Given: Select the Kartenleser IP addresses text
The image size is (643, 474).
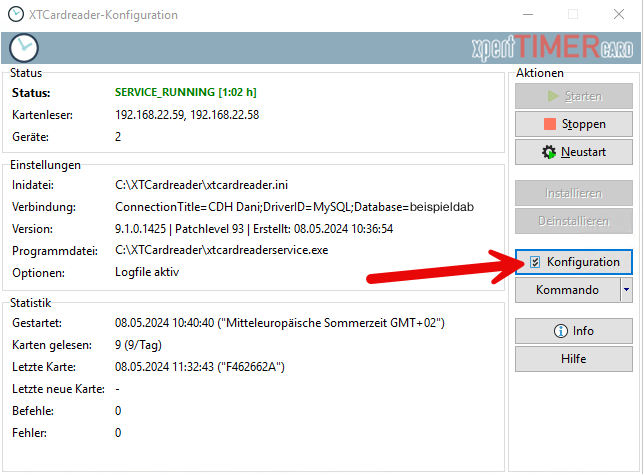Looking at the screenshot, I should [x=187, y=115].
